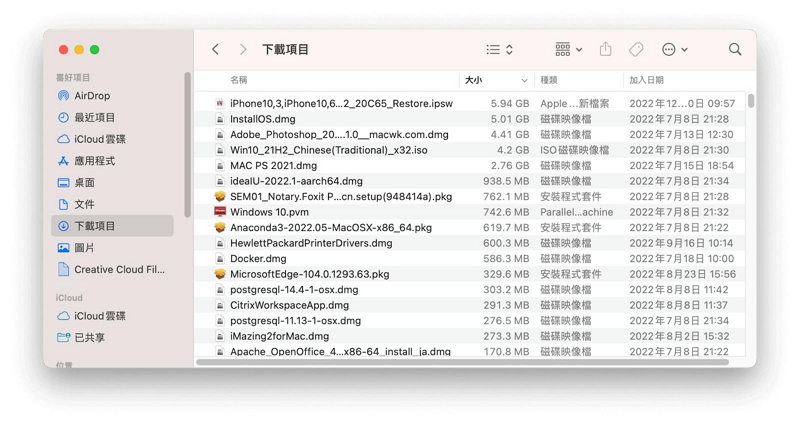
Task: Select 已共享 in the sidebar
Action: pyautogui.click(x=112, y=337)
